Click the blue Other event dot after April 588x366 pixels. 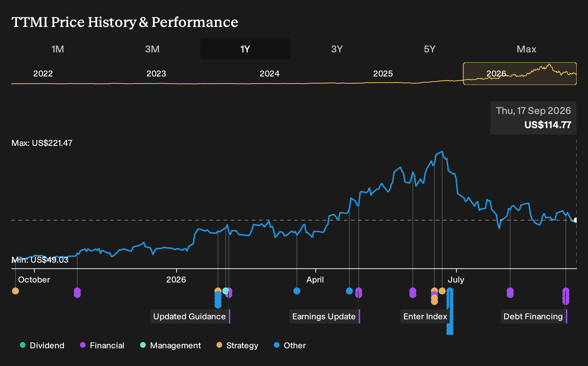tap(349, 291)
